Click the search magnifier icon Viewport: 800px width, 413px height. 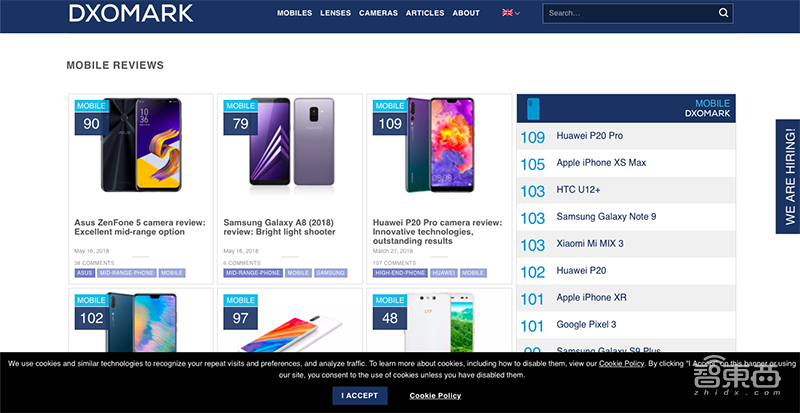point(723,13)
